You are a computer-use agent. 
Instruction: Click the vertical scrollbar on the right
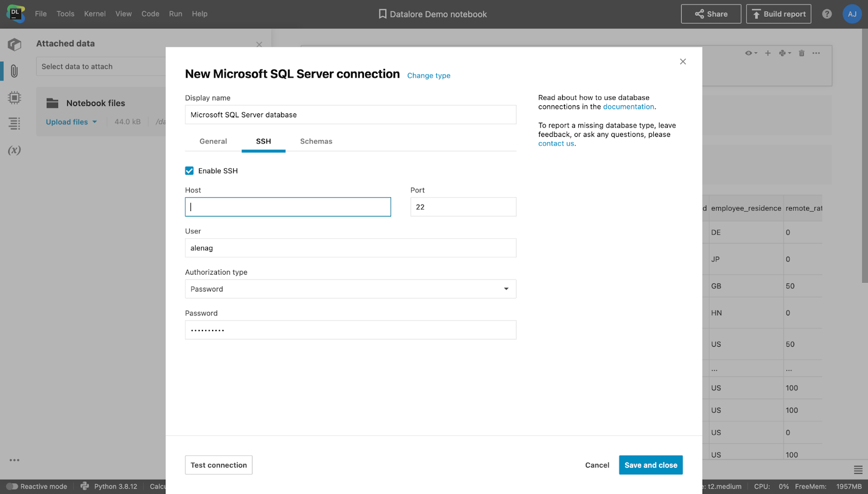tap(865, 155)
